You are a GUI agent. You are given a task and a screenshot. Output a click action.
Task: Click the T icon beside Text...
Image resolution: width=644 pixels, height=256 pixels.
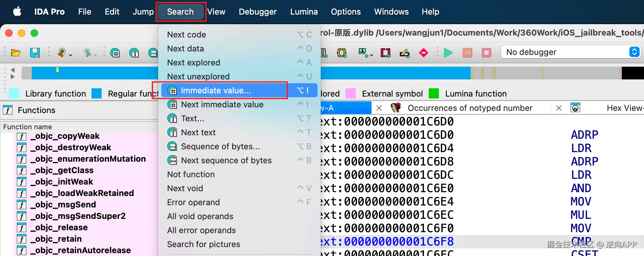tap(172, 118)
